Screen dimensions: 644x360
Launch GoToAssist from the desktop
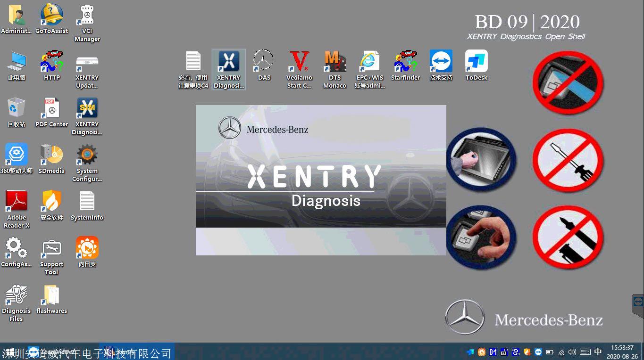[x=52, y=19]
